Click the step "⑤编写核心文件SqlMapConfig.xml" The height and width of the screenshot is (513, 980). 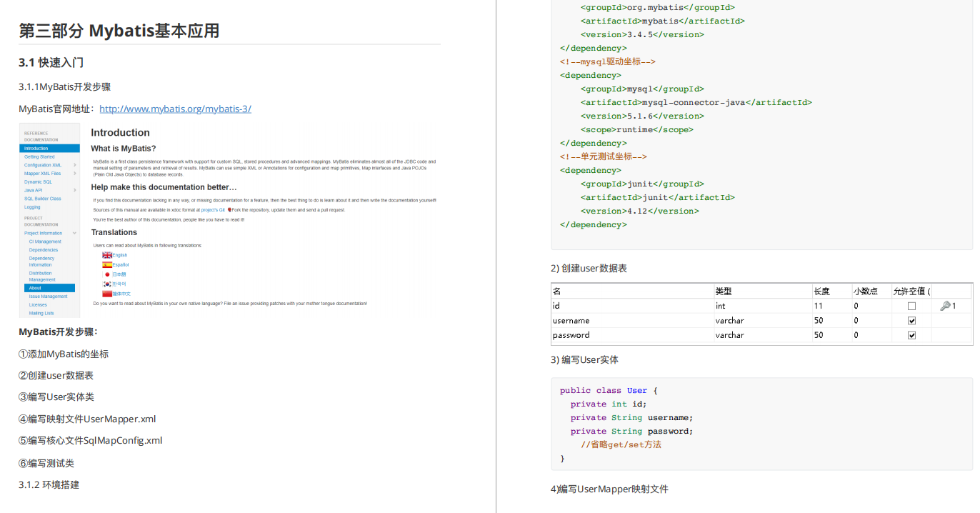pos(90,441)
